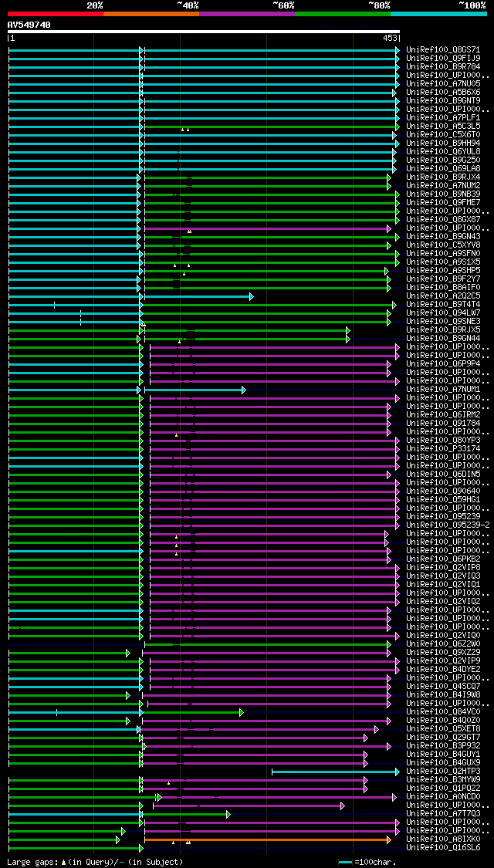Click the UniRef100_A7NUM1 label
The width and height of the screenshot is (494, 868).
[443, 389]
